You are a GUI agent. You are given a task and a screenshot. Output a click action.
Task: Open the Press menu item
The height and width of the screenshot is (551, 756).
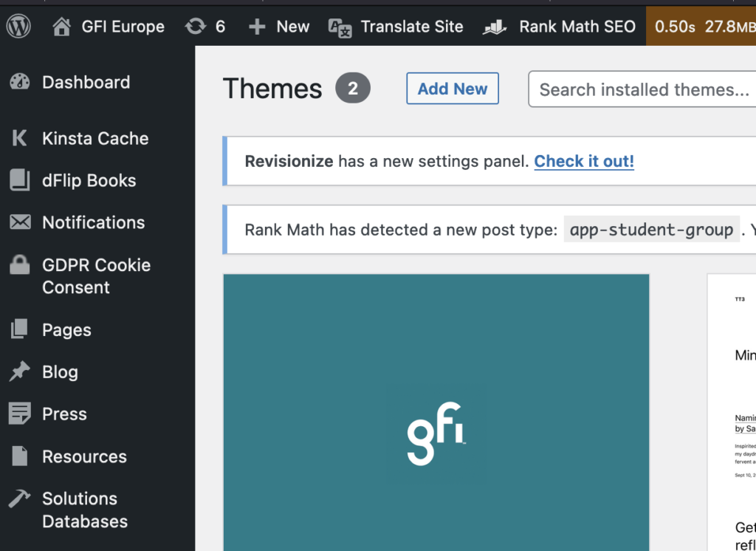pyautogui.click(x=64, y=414)
